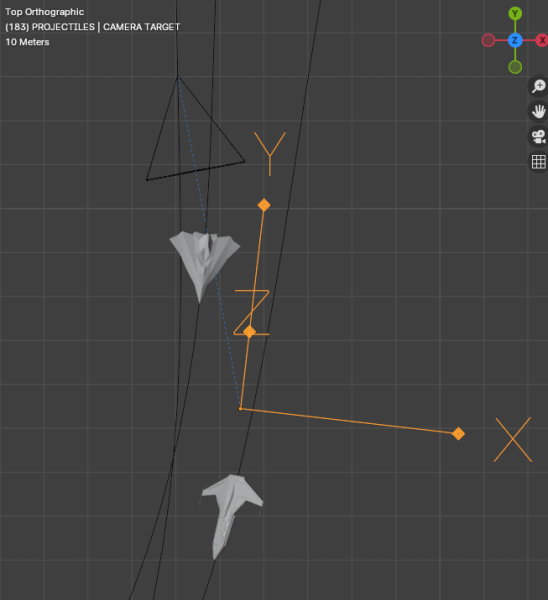Click the Top Orthographic view label

pyautogui.click(x=44, y=12)
